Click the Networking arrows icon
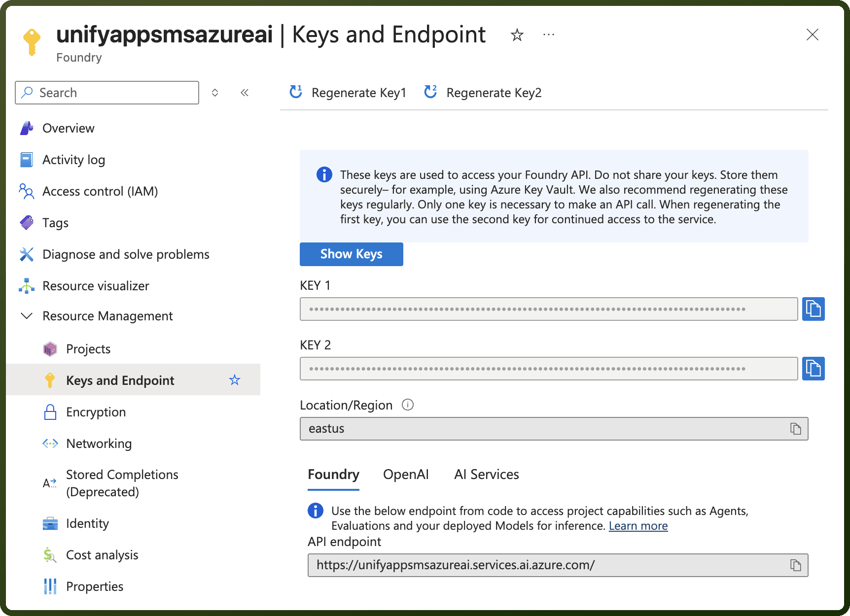This screenshot has width=850, height=616. point(50,444)
